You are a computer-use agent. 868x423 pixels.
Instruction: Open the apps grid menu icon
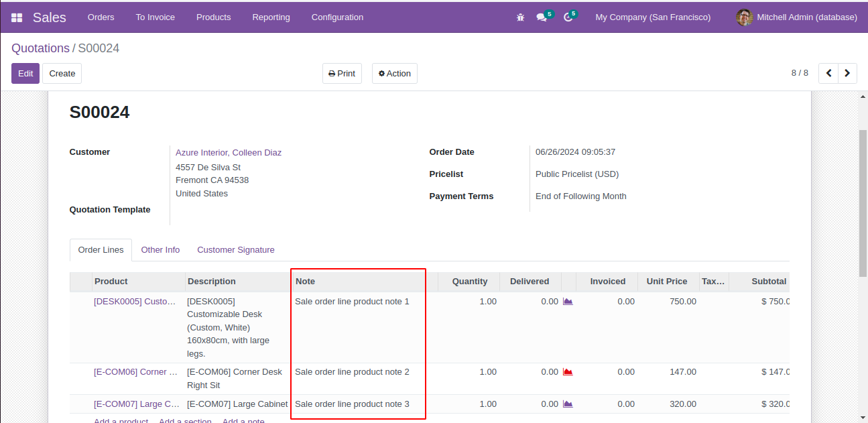click(x=17, y=17)
